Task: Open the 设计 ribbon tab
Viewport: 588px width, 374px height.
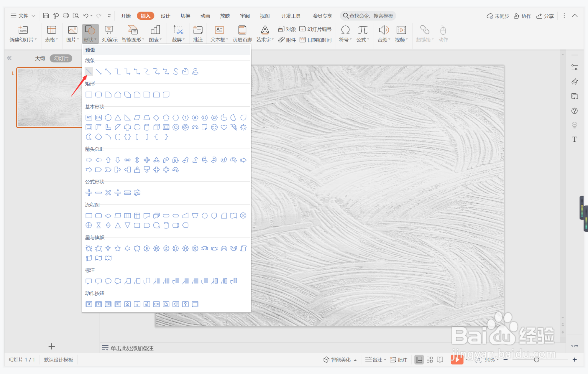Action: (165, 16)
